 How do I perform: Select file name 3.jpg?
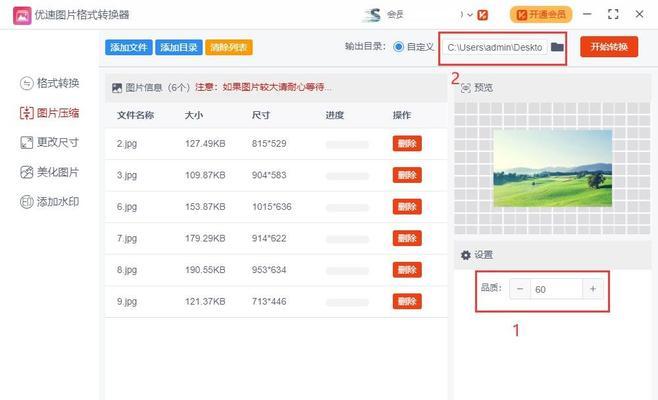(127, 175)
